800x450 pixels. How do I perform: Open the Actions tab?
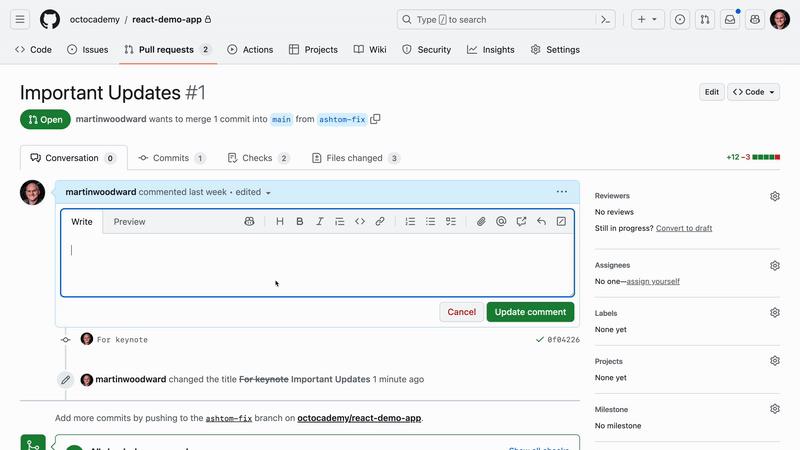[250, 49]
